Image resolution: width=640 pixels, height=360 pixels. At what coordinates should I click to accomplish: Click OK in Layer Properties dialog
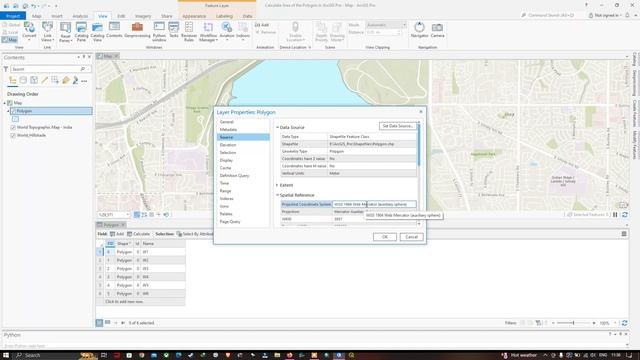click(384, 237)
